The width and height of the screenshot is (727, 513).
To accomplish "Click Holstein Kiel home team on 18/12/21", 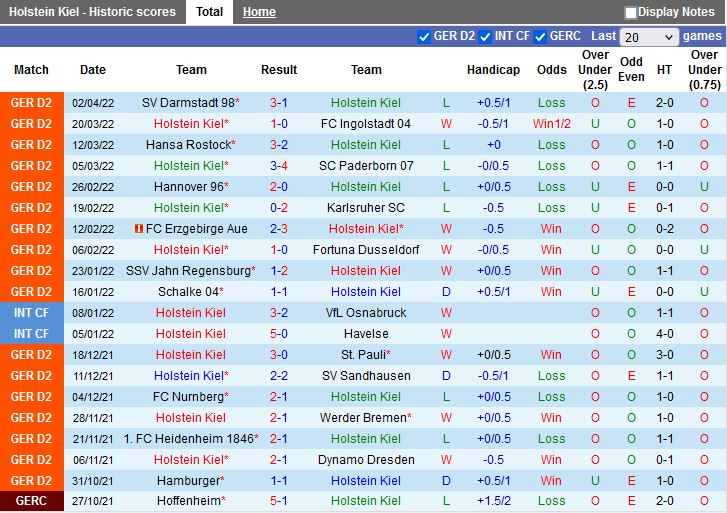I will click(x=191, y=355).
